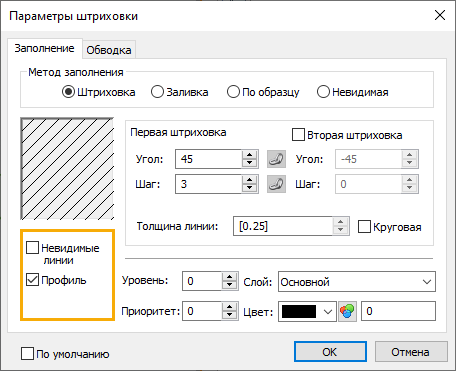Viewport: 456px width, 371px height.
Task: Increase the Уровень value
Action: coord(230,277)
